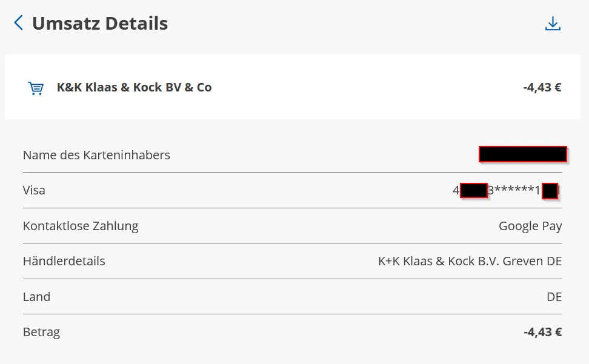Click the asterisks in the masked Visa number

(x=514, y=191)
